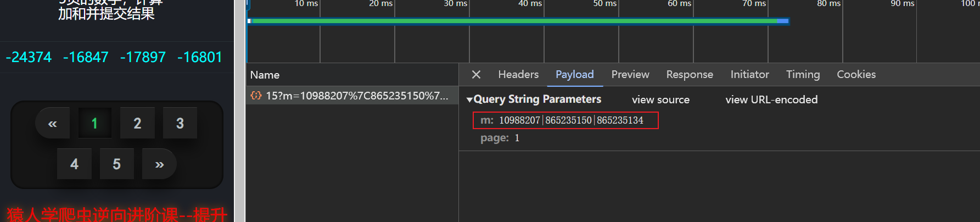Open the Cookies tab

[x=856, y=75]
